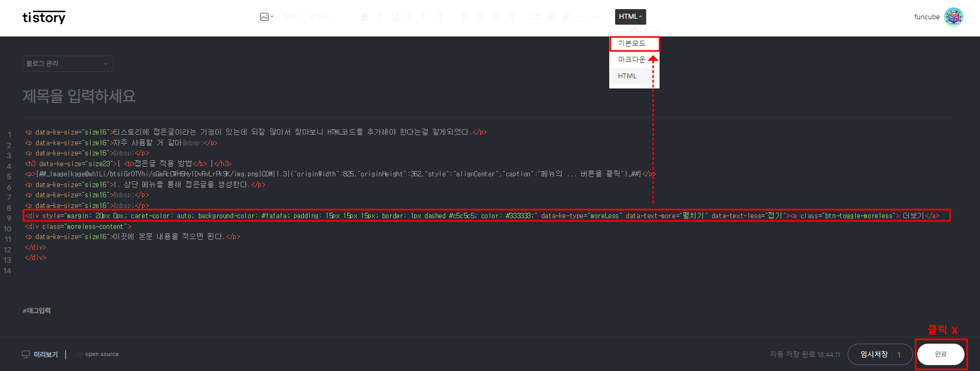Toggle underline formatting

[395, 17]
